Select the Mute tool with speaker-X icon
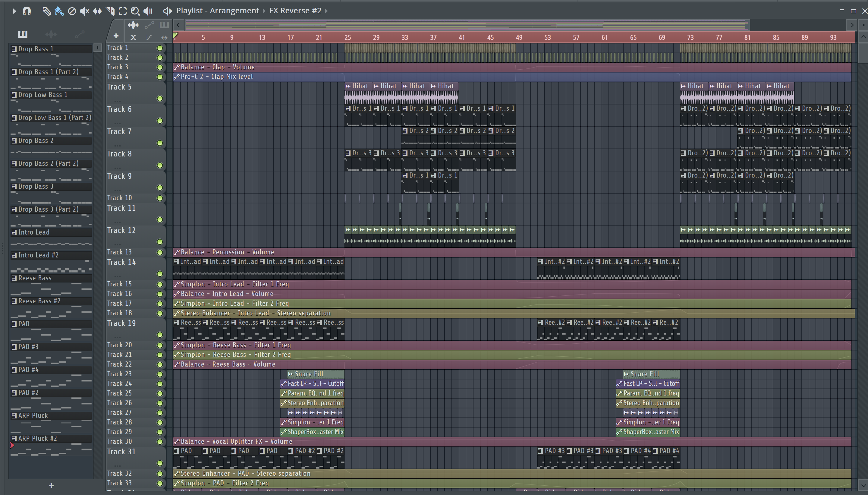Viewport: 868px width, 495px height. 84,11
